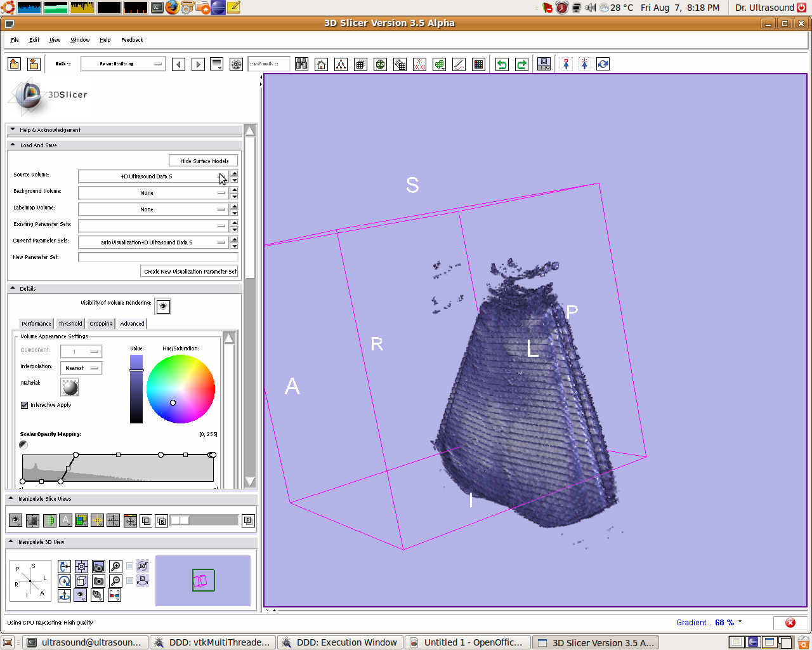This screenshot has height=650, width=812.
Task: Collapse the Manipulate Slice Views panel
Action: [x=11, y=499]
